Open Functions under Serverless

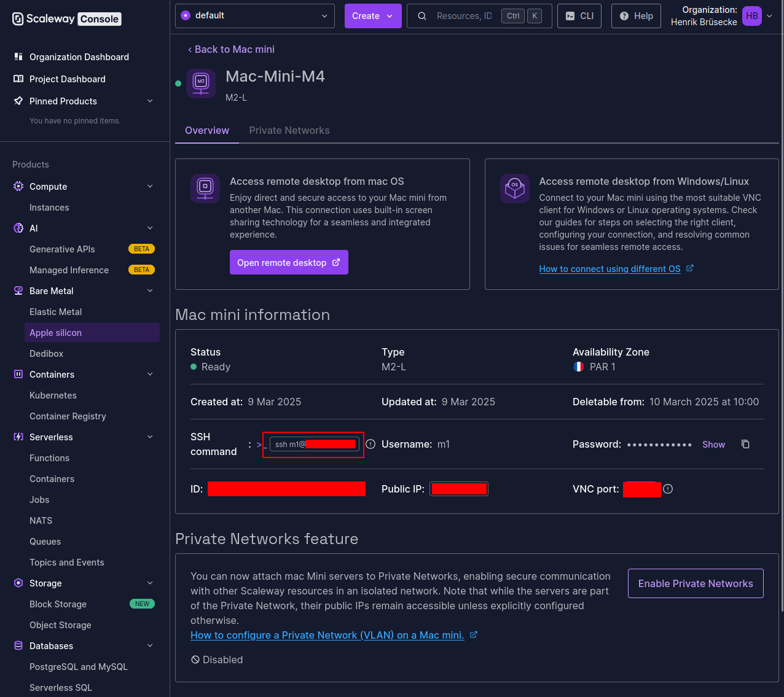pos(49,458)
